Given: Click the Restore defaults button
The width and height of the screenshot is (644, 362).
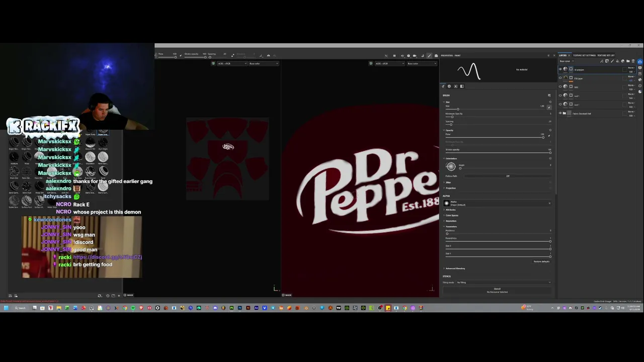Looking at the screenshot, I should pyautogui.click(x=541, y=261).
